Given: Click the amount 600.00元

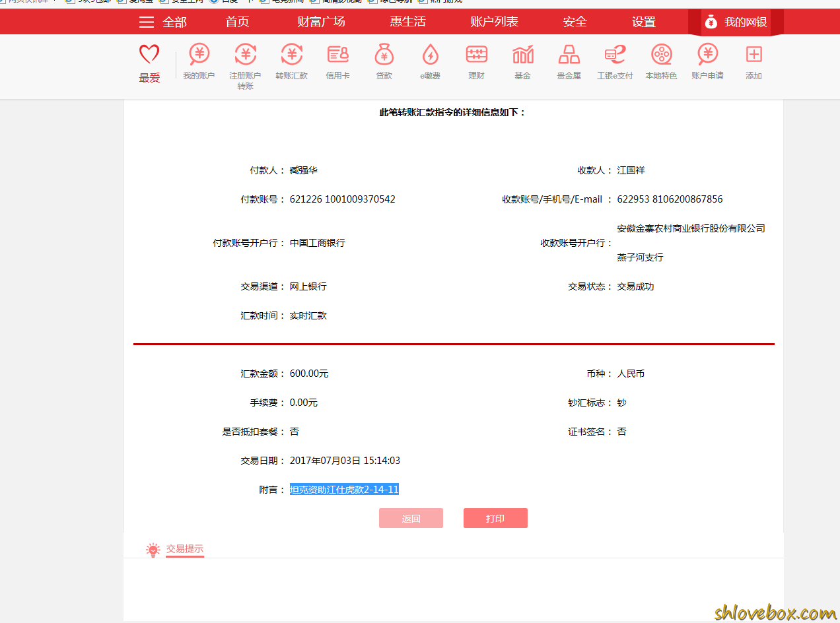Looking at the screenshot, I should (308, 373).
